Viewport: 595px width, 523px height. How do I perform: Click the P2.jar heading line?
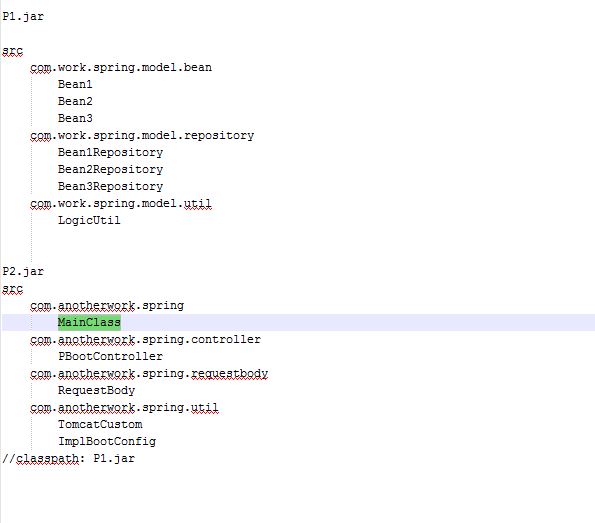pyautogui.click(x=23, y=272)
